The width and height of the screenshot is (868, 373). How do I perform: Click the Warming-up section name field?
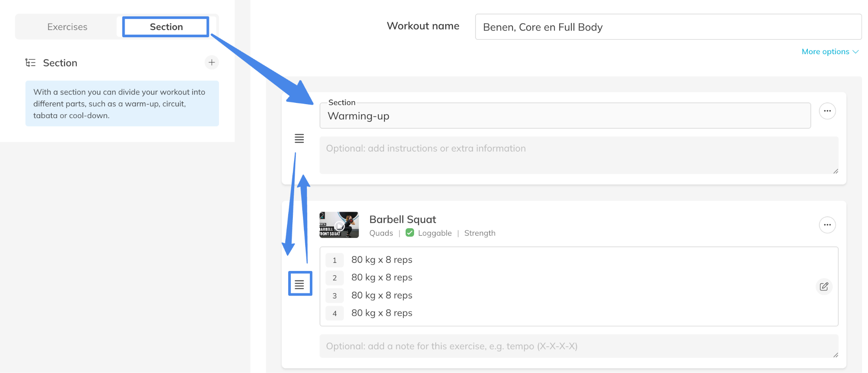(x=565, y=116)
